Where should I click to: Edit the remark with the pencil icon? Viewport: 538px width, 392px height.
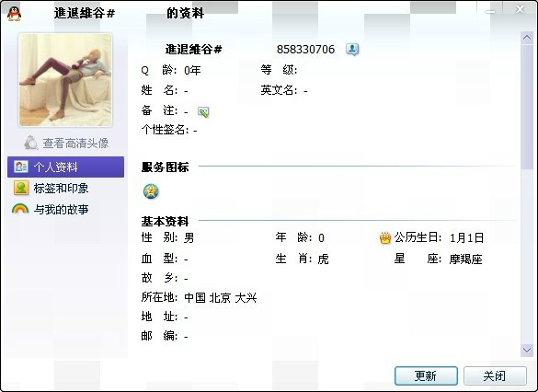203,112
